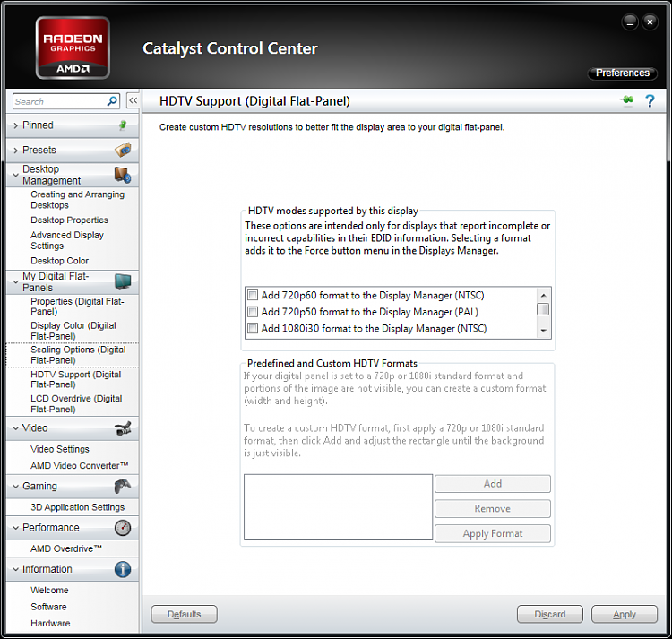Enable the 1080i30 NTSC format checkbox

253,328
